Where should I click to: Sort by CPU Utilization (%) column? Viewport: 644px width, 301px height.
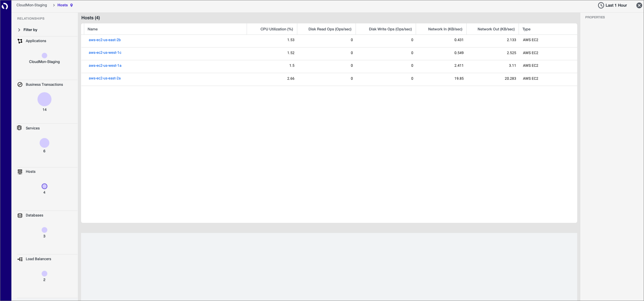click(x=276, y=29)
